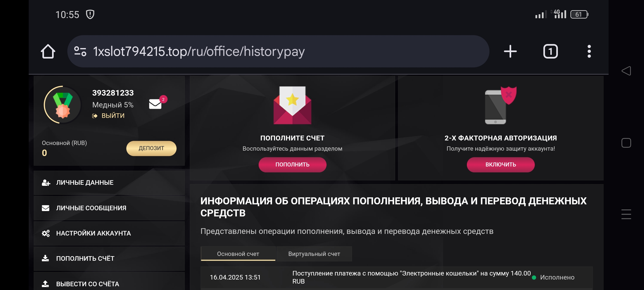Switch to the Виртуальный счет tab

click(x=314, y=254)
